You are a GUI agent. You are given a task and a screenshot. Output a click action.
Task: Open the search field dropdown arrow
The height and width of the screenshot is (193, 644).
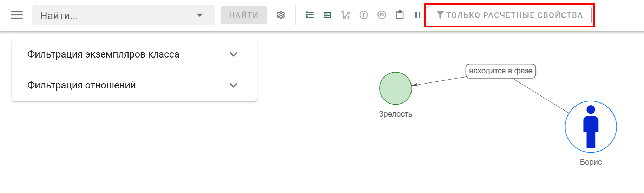[200, 15]
